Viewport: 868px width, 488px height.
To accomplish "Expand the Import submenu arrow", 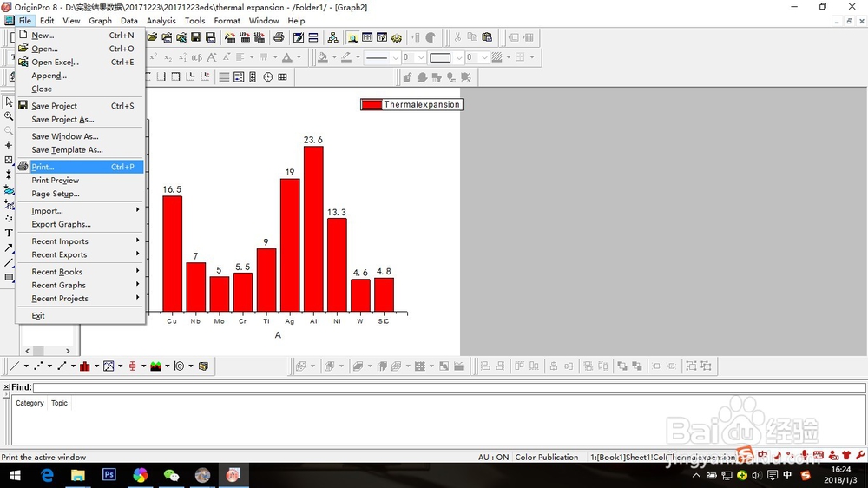I will click(x=138, y=210).
